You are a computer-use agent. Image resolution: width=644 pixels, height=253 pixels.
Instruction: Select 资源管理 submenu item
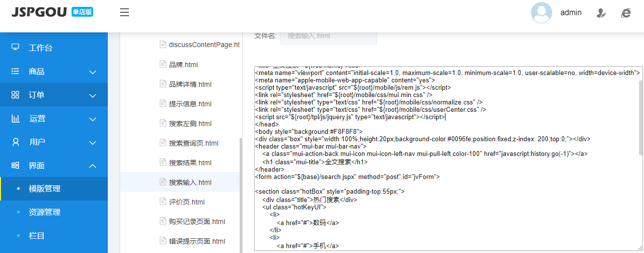pos(54,212)
